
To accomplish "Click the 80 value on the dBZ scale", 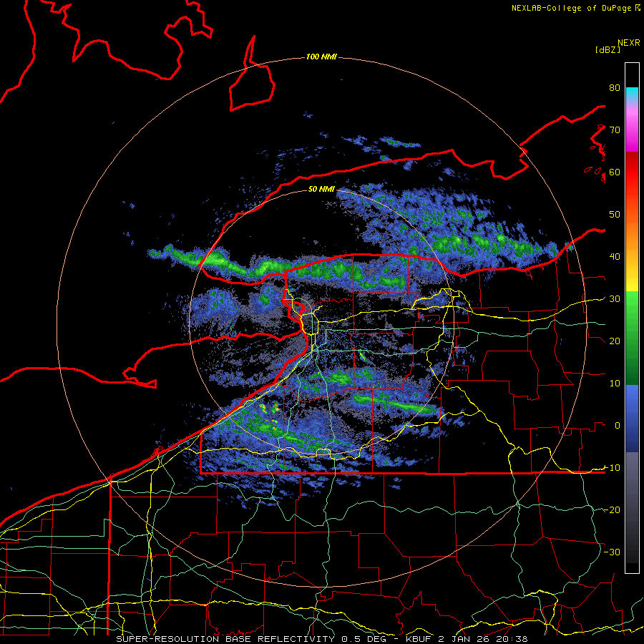I will coord(615,88).
